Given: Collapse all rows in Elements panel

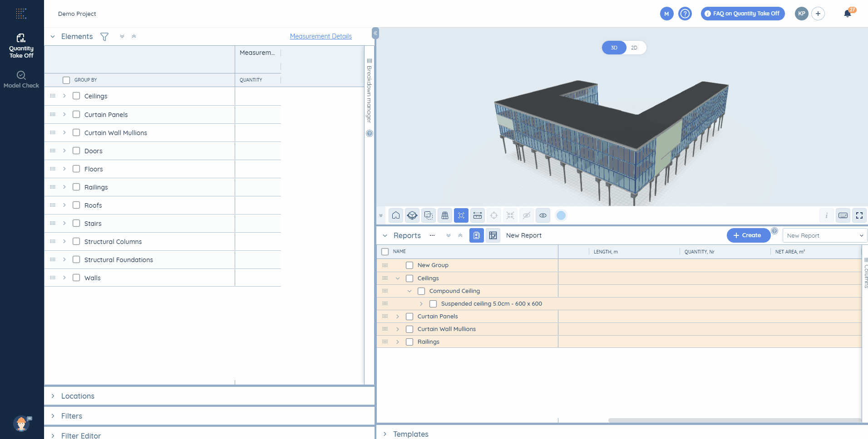Looking at the screenshot, I should [134, 36].
